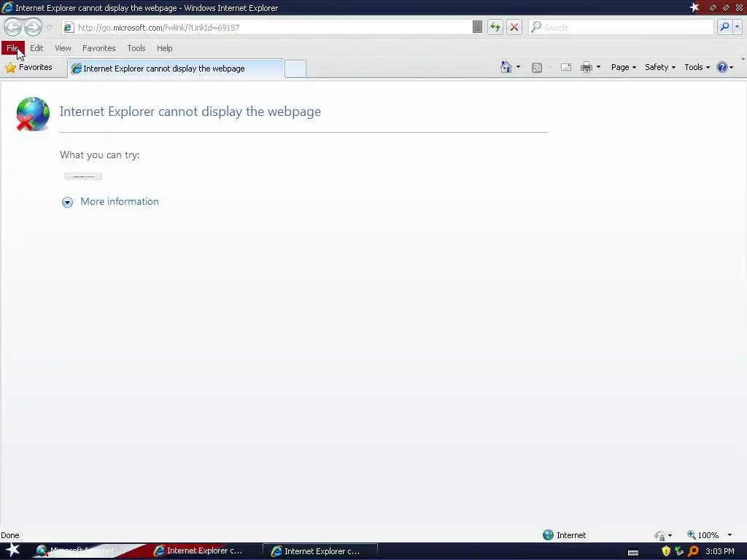Open the Safety command bar dropdown
The width and height of the screenshot is (747, 560).
[660, 67]
